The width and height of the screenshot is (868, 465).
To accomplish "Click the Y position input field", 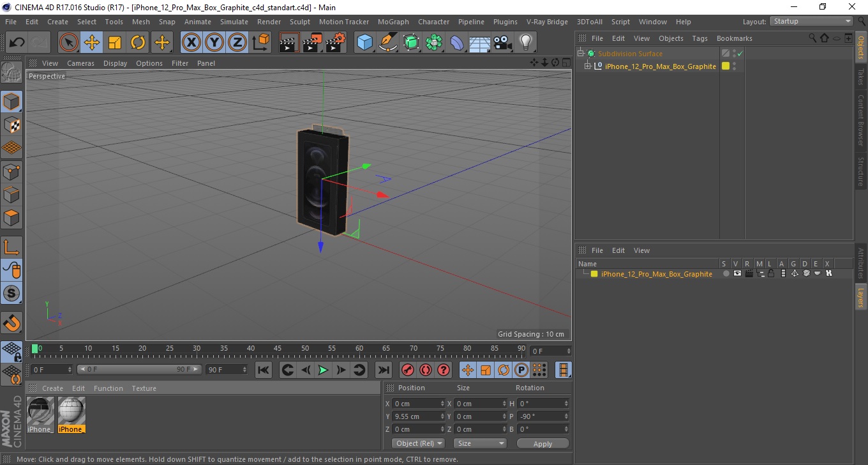I will [x=419, y=416].
